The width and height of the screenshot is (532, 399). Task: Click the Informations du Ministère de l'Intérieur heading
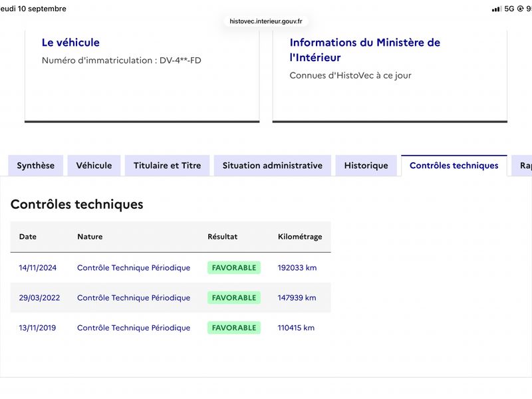coord(364,50)
